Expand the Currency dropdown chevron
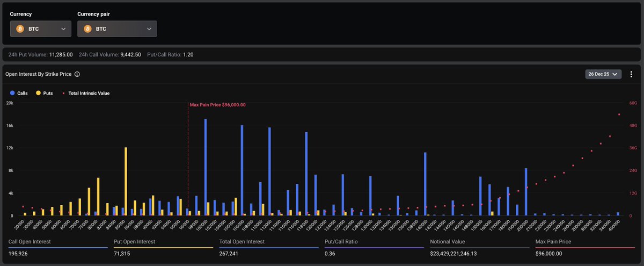This screenshot has width=644, height=266. pyautogui.click(x=63, y=29)
